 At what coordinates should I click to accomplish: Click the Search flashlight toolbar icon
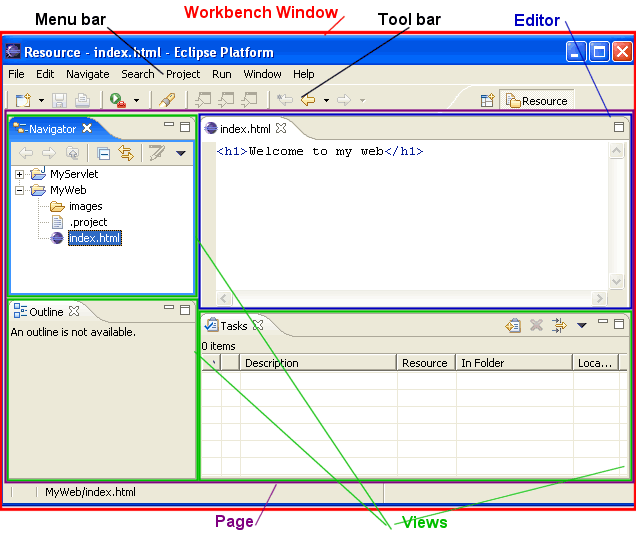pos(167,100)
